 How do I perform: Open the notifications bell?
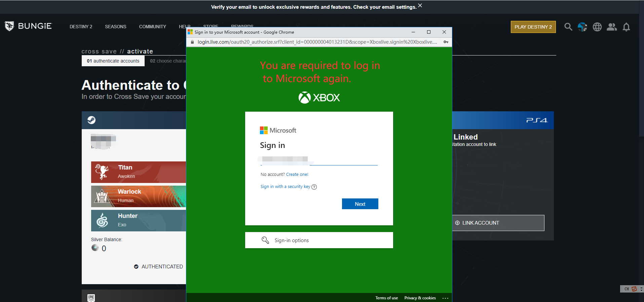(626, 27)
